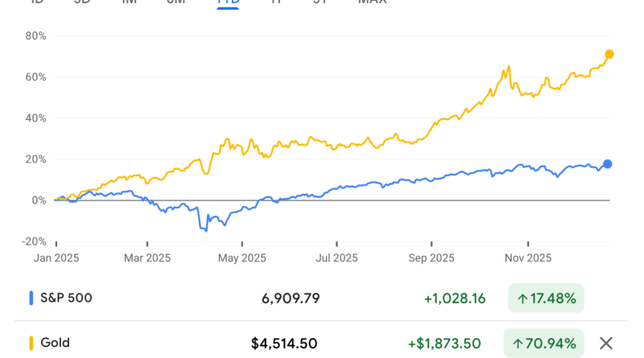This screenshot has height=358, width=644.
Task: Switch to the MAX time range
Action: click(372, 2)
